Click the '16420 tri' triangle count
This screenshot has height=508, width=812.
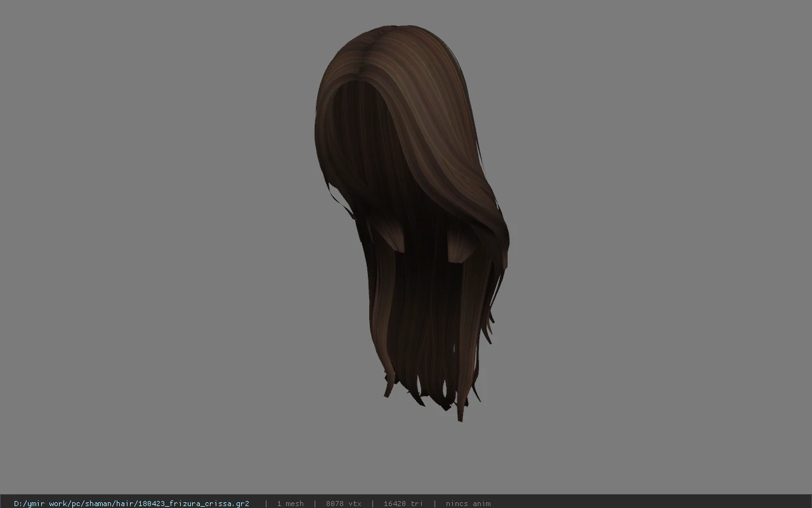tap(403, 504)
